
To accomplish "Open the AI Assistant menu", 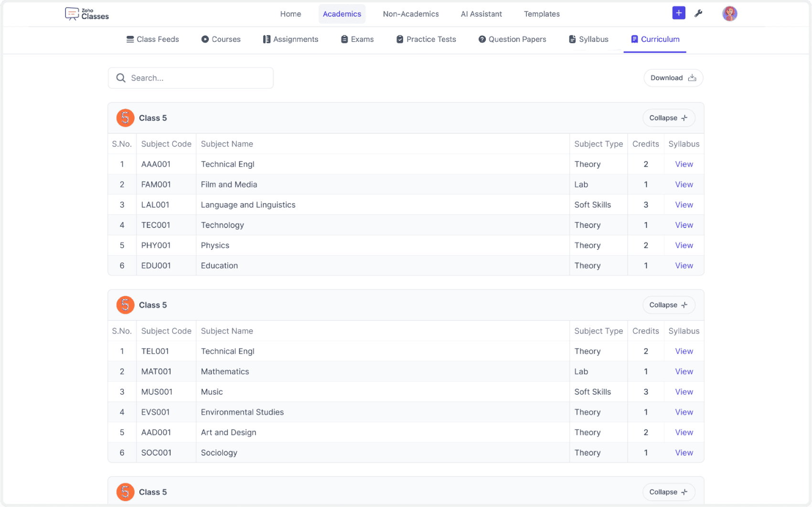I will tap(481, 14).
